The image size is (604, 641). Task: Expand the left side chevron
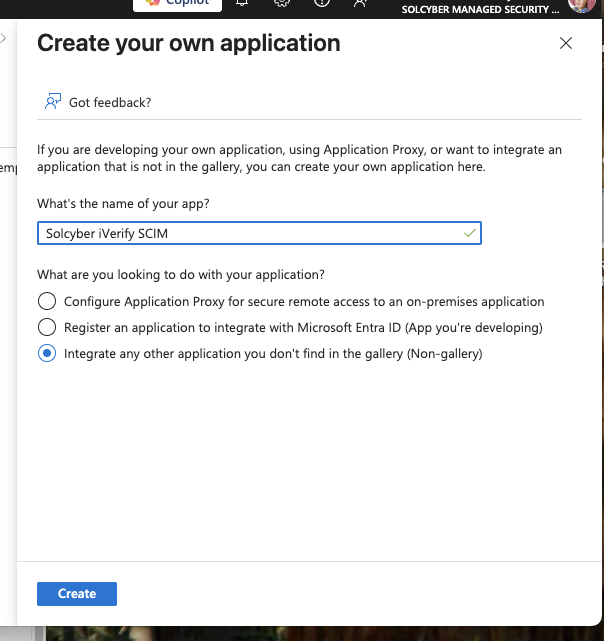[4, 38]
